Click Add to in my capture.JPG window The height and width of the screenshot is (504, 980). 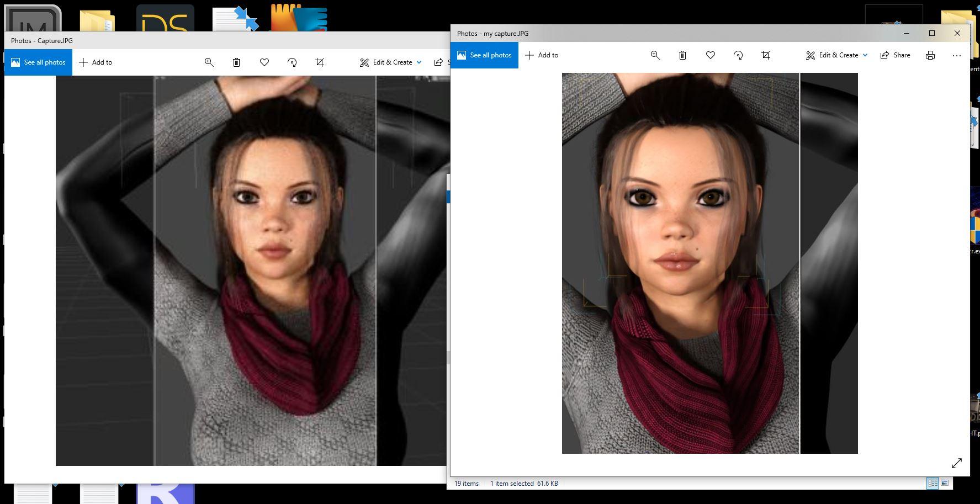click(x=542, y=55)
